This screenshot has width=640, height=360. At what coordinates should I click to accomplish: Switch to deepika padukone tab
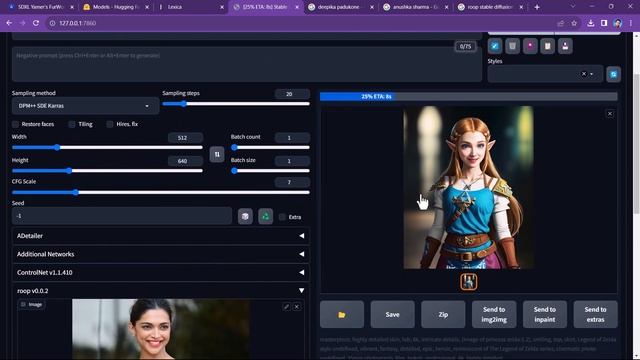click(341, 7)
